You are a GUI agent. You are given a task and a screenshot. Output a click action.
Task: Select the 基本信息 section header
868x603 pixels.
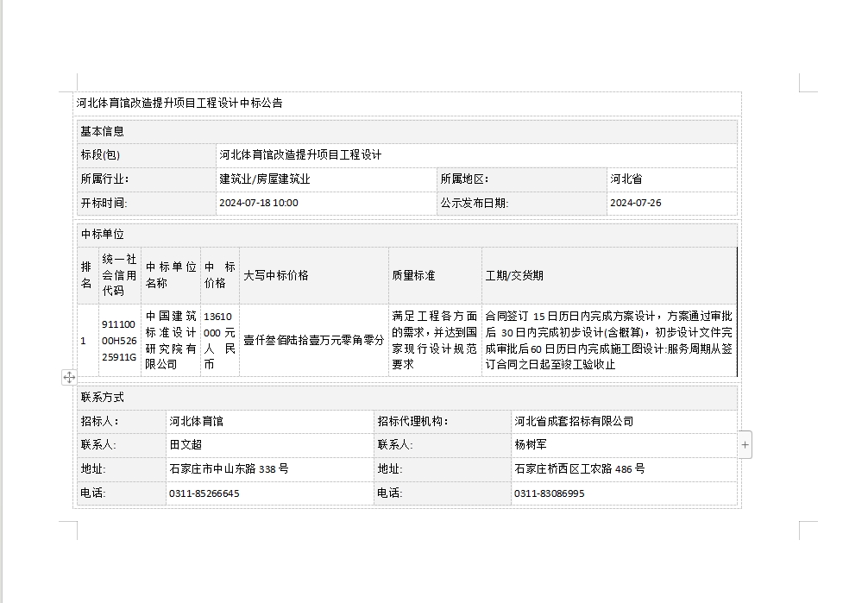click(103, 132)
